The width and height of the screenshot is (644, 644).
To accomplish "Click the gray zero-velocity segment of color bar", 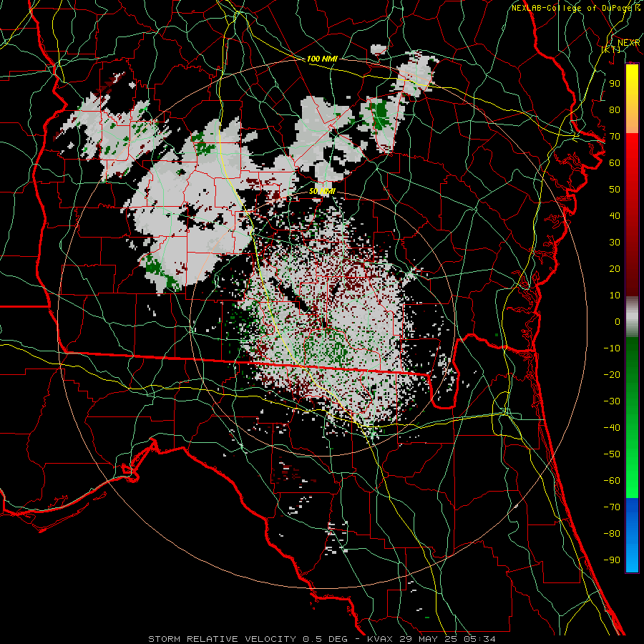I will pyautogui.click(x=632, y=317).
